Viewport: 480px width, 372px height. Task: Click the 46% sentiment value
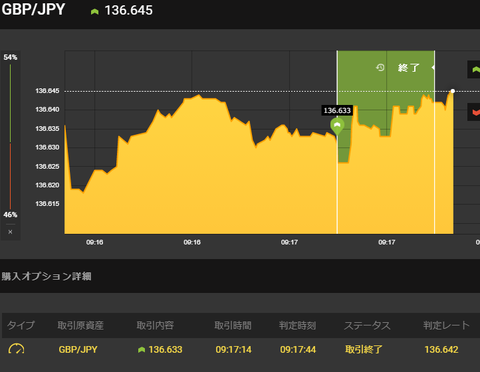point(10,215)
